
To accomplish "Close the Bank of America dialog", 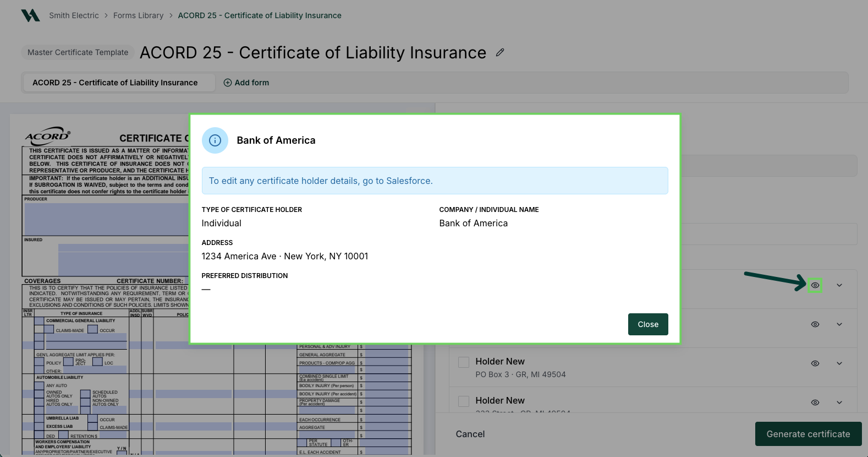I will 648,324.
